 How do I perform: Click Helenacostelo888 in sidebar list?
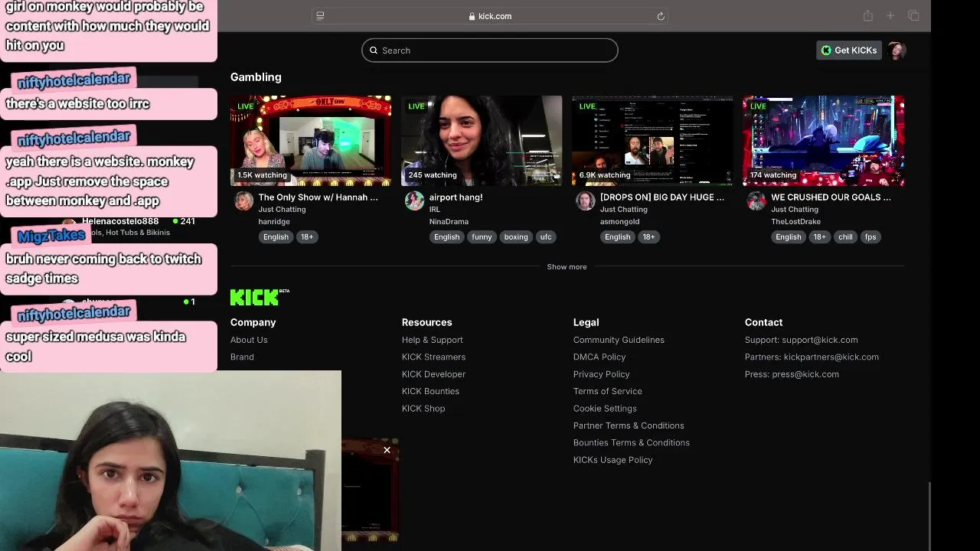(120, 221)
